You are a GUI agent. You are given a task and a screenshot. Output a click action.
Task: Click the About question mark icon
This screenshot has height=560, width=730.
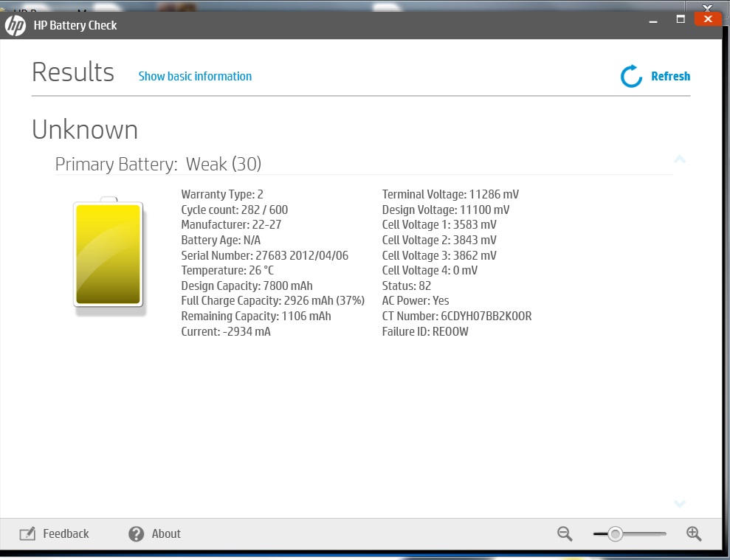(136, 533)
